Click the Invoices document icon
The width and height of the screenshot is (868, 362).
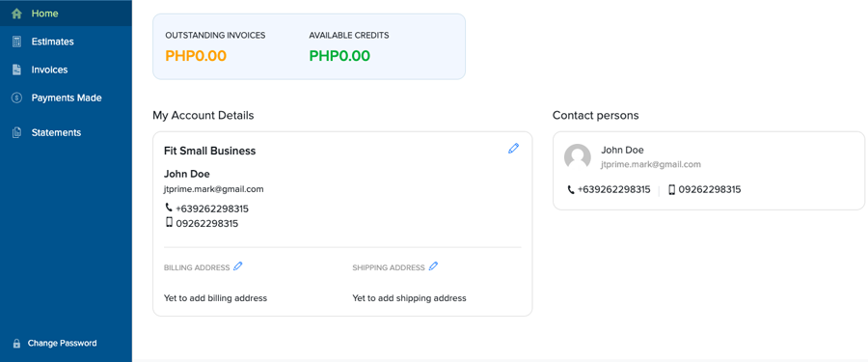click(x=16, y=70)
